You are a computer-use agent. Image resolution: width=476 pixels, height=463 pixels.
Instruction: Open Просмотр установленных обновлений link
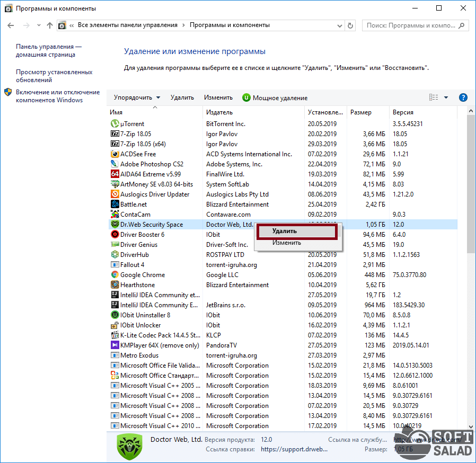pos(54,76)
